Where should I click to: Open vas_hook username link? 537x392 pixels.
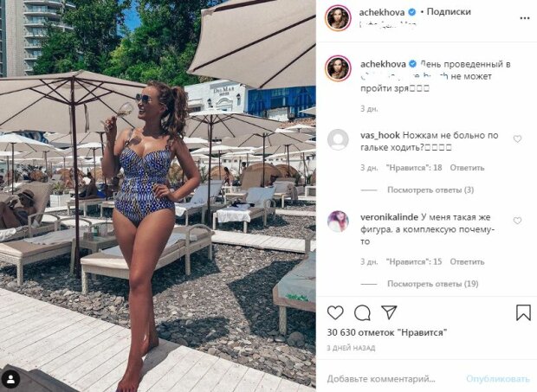380,135
